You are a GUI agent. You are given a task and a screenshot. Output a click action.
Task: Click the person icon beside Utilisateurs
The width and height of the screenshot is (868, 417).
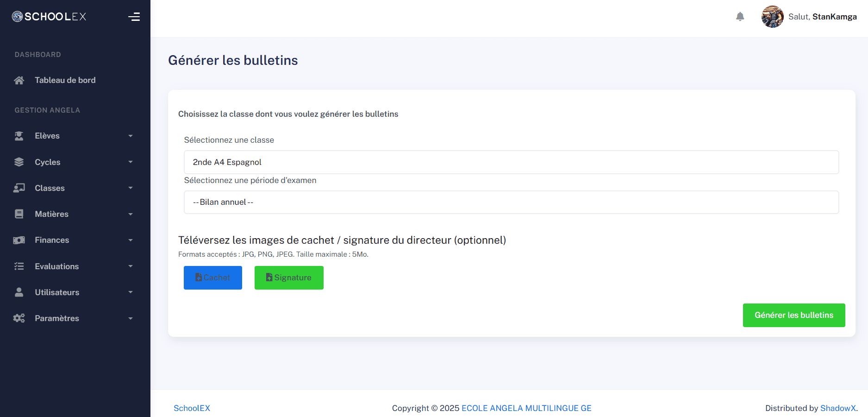click(19, 292)
